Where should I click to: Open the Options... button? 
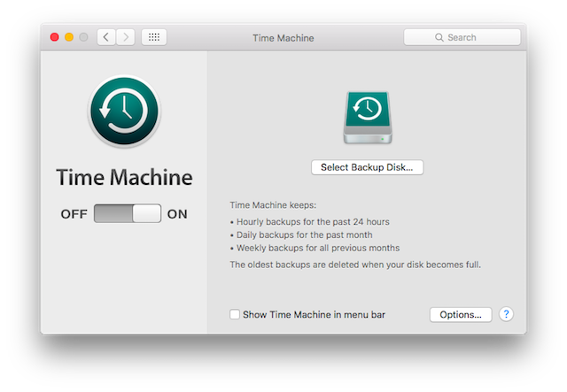pos(461,315)
